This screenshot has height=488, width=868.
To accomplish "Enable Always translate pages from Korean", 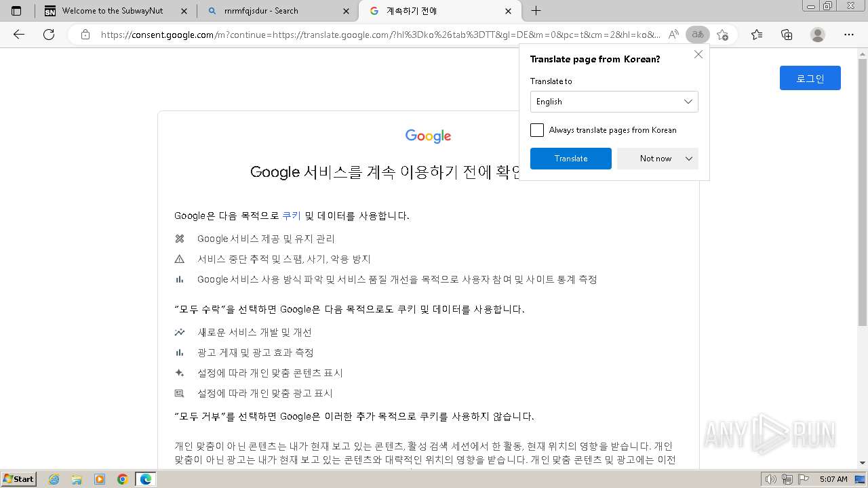I will pyautogui.click(x=537, y=130).
